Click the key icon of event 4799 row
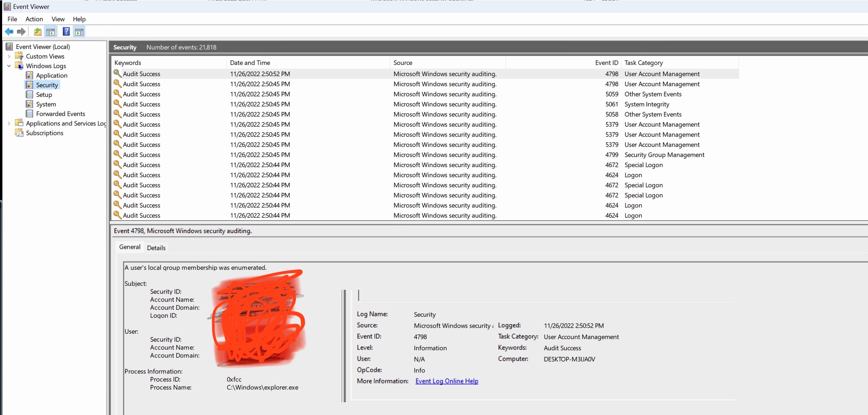The height and width of the screenshot is (415, 868). coord(118,155)
